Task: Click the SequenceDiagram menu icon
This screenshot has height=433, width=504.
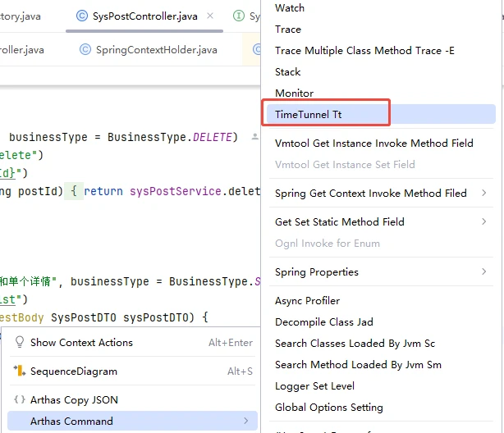Action: 20,371
